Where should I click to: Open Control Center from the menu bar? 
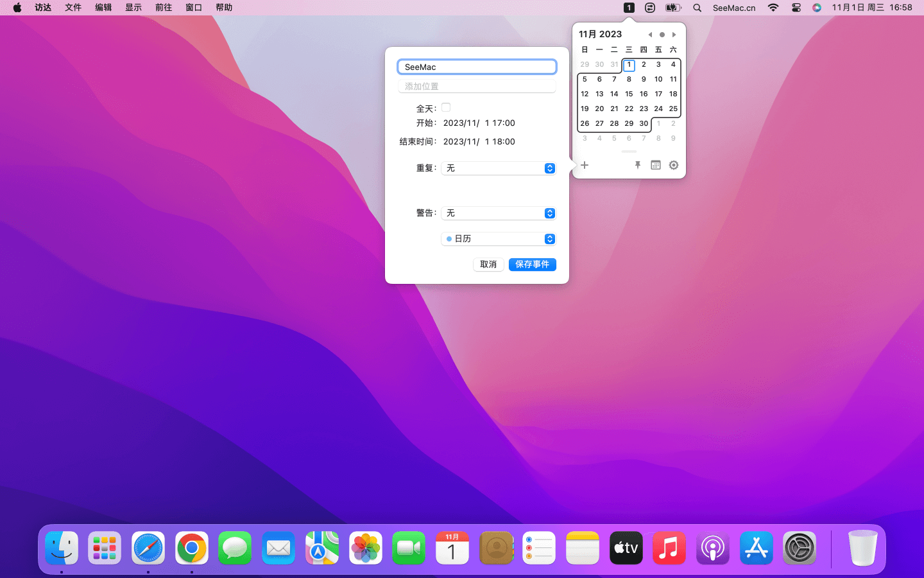(796, 8)
